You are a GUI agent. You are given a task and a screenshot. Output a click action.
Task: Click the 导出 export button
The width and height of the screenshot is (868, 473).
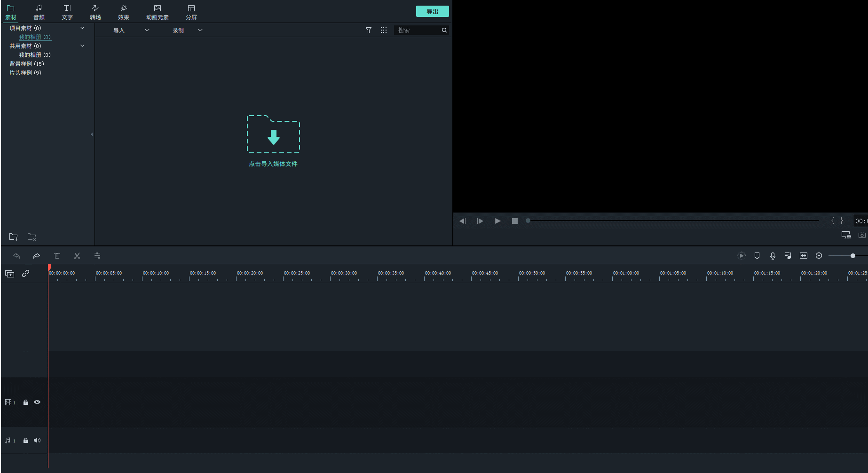433,11
